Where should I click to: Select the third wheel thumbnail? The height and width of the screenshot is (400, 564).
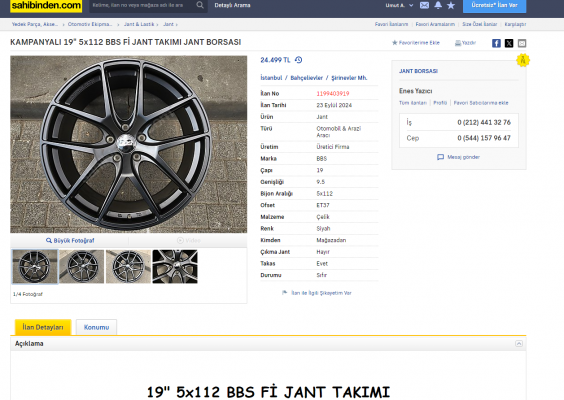tap(128, 267)
